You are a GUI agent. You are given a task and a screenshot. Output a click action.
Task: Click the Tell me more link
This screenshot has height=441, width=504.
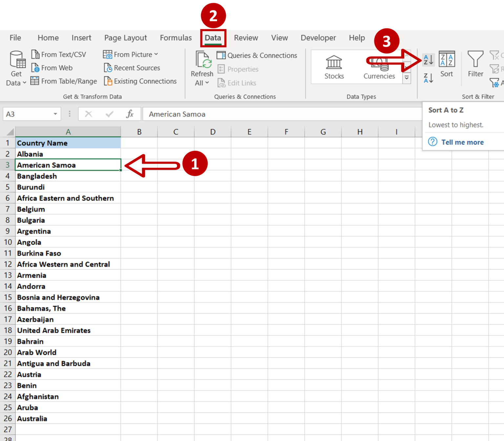(x=462, y=142)
